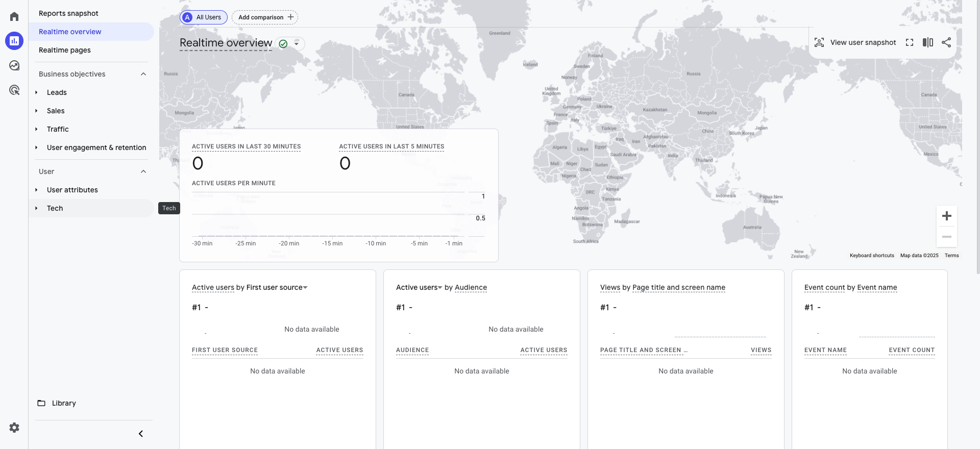
Task: Expand the User attributes arrow
Action: click(x=36, y=190)
